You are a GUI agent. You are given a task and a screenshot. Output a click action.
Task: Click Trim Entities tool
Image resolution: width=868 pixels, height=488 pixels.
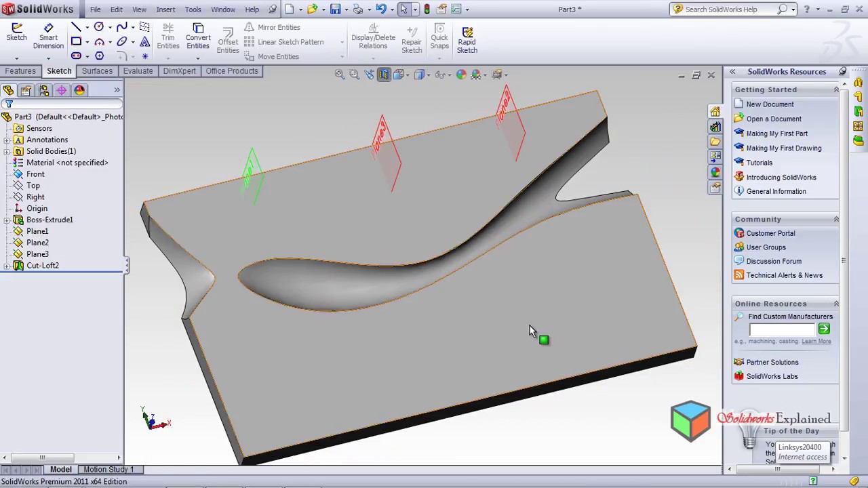168,36
